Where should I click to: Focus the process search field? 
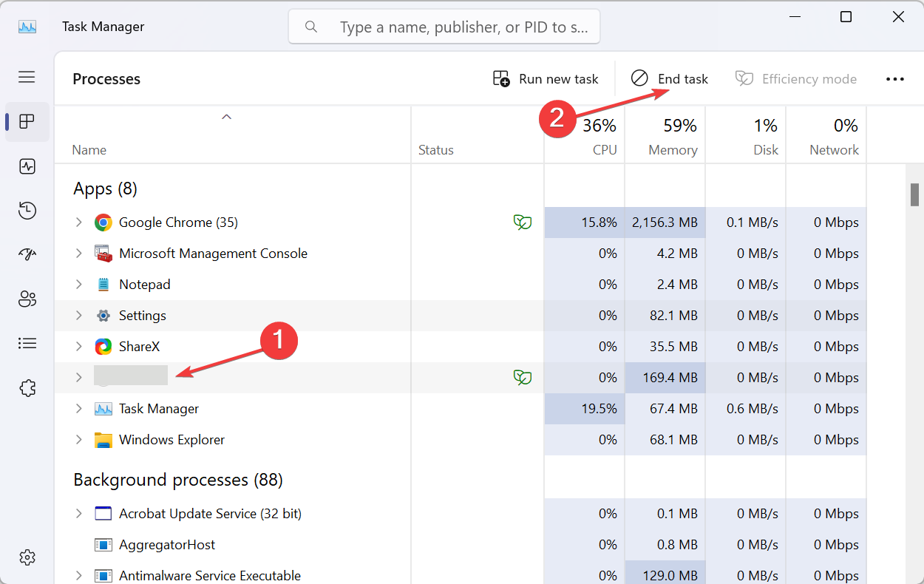[444, 27]
